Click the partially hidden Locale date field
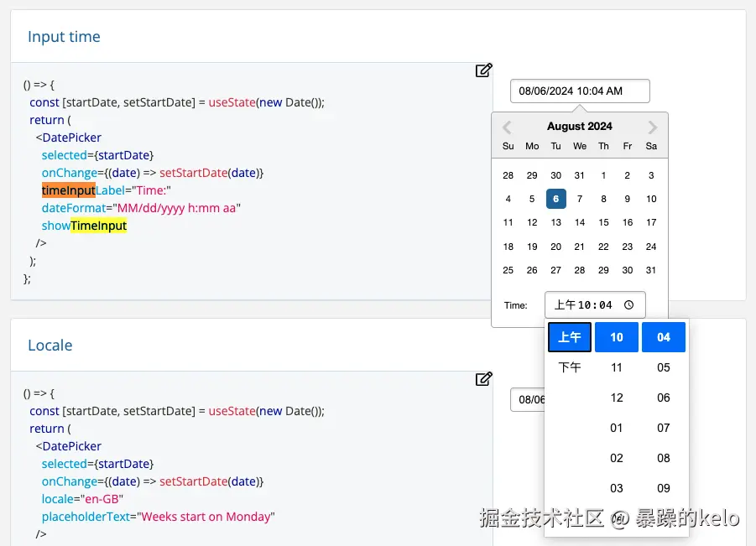756x546 pixels. [x=528, y=399]
